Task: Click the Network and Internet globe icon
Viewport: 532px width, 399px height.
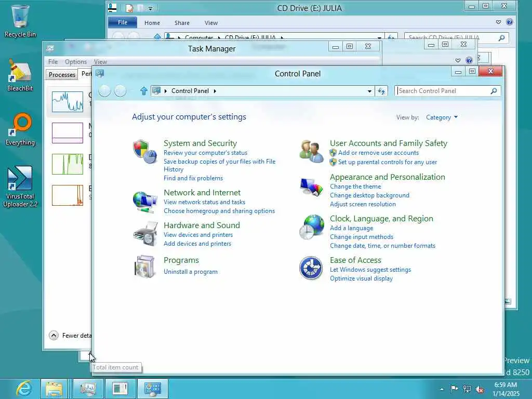Action: tap(145, 202)
